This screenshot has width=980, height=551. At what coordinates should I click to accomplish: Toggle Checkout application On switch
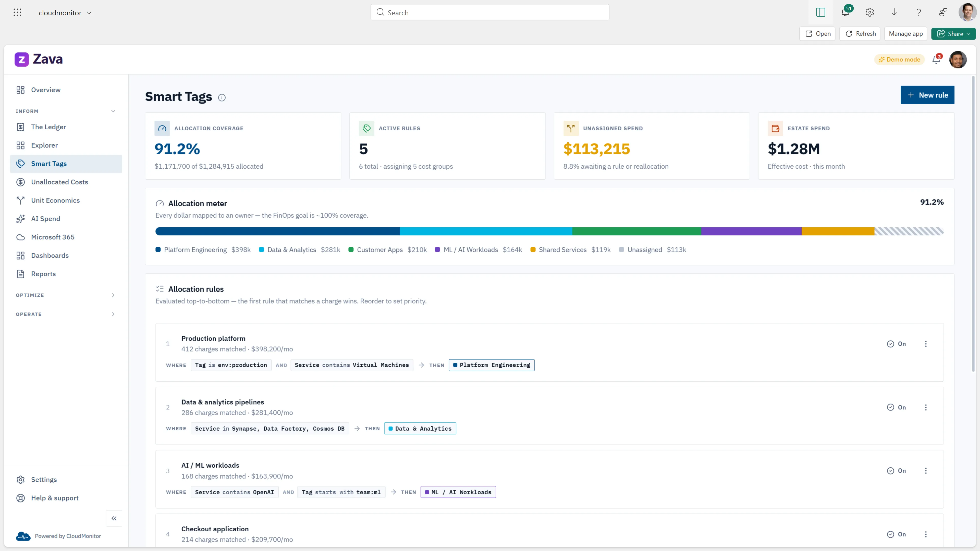click(896, 534)
